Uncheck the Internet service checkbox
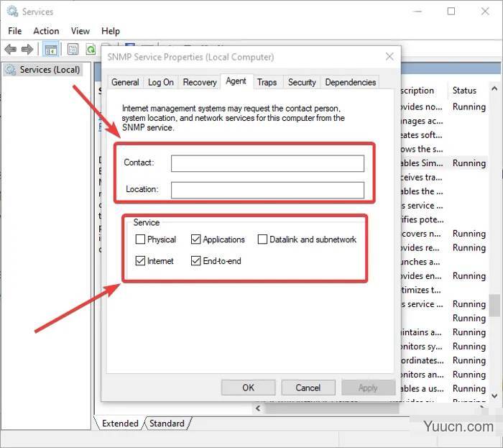Viewport: 503px width, 448px height. click(x=140, y=260)
